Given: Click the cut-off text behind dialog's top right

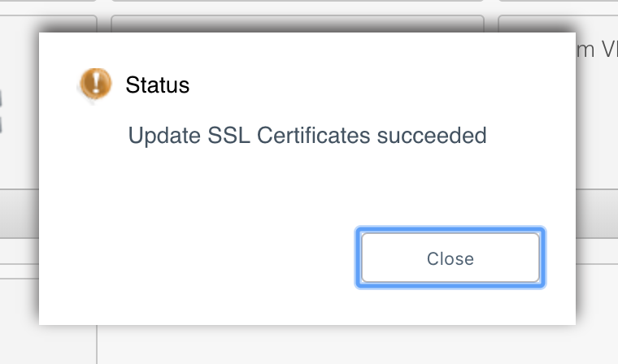Looking at the screenshot, I should pyautogui.click(x=597, y=50).
